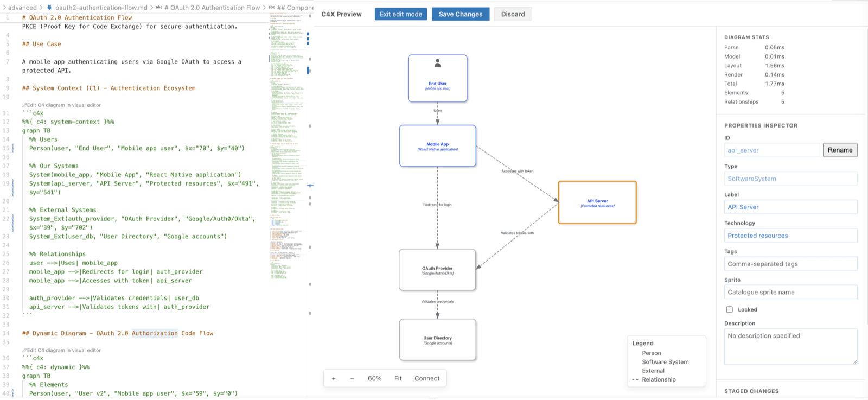
Task: Click the PROPERTIES INSPECTOR heading
Action: pyautogui.click(x=761, y=126)
